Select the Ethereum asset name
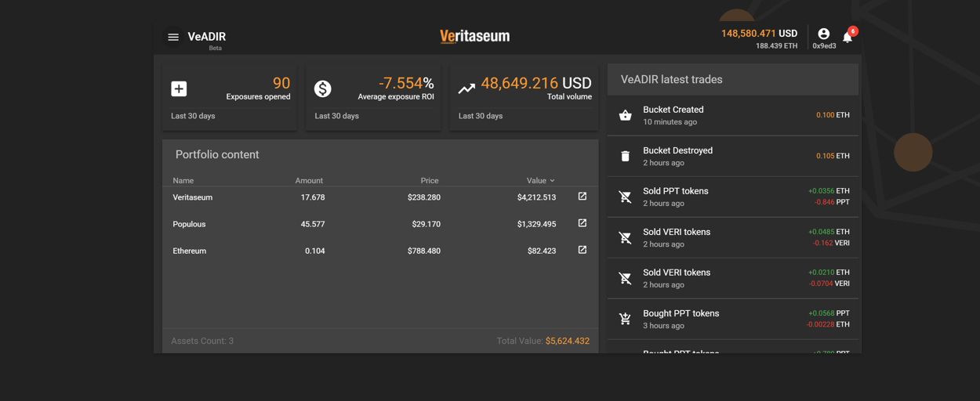 point(190,251)
